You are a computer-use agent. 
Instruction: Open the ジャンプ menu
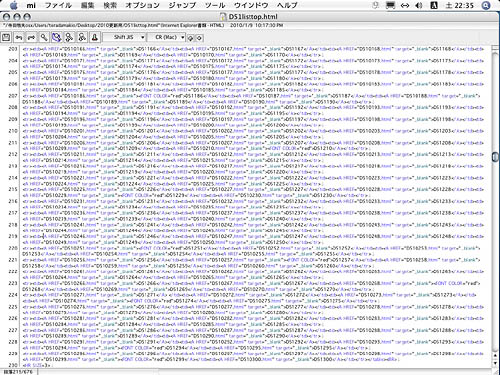click(x=182, y=5)
